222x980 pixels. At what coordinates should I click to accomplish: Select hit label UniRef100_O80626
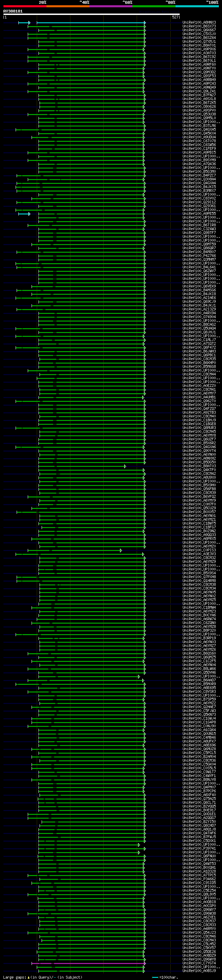click(199, 106)
